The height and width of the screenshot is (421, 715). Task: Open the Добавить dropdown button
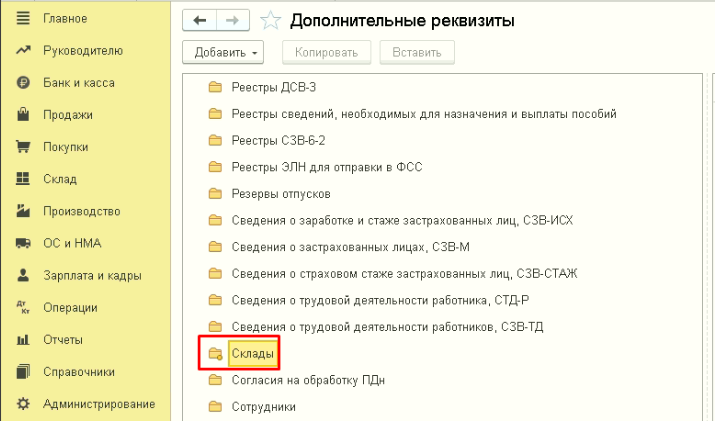click(223, 52)
